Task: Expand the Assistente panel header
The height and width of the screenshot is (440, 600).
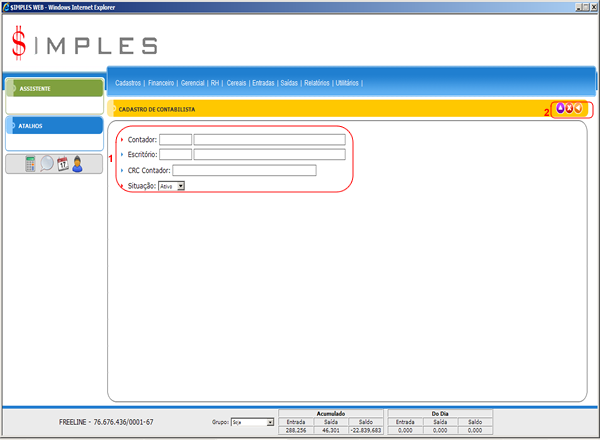Action: [x=53, y=88]
